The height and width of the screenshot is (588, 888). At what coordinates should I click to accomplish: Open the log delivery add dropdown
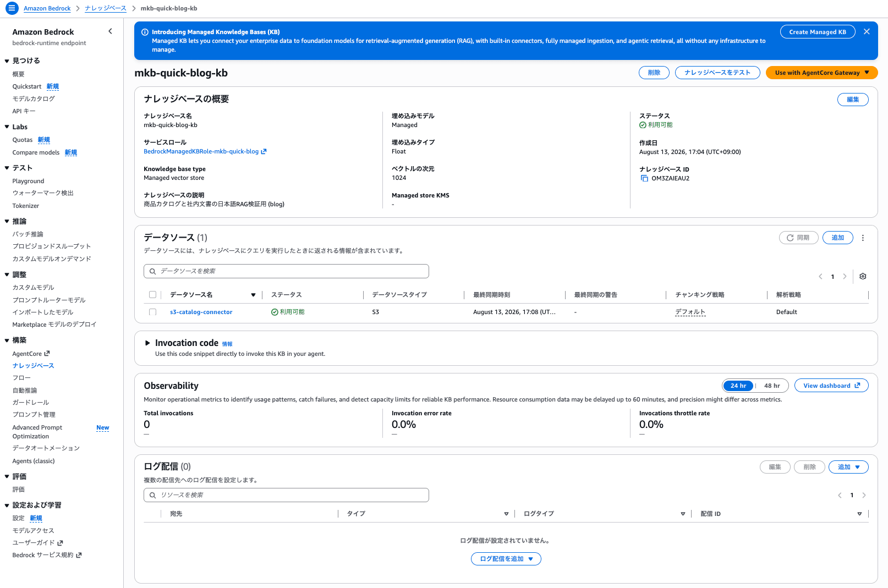coord(848,467)
